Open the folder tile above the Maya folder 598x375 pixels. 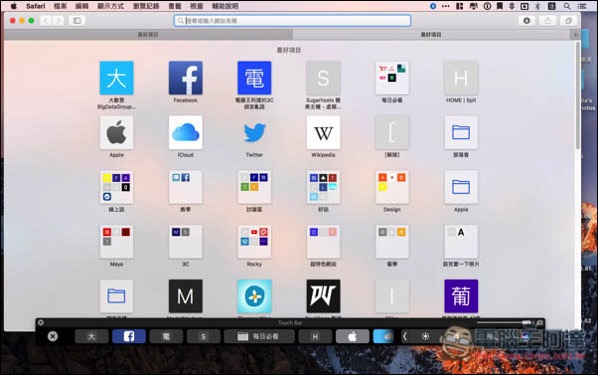tap(116, 187)
